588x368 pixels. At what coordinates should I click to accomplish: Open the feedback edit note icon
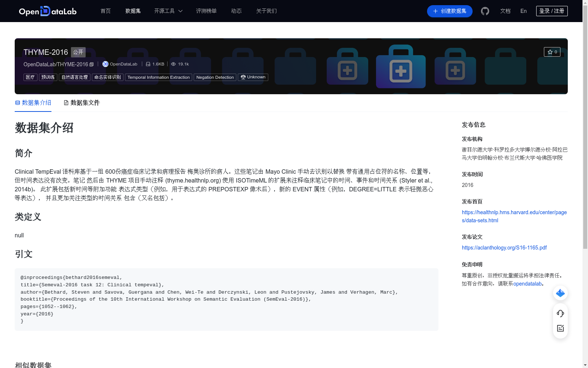[560, 328]
